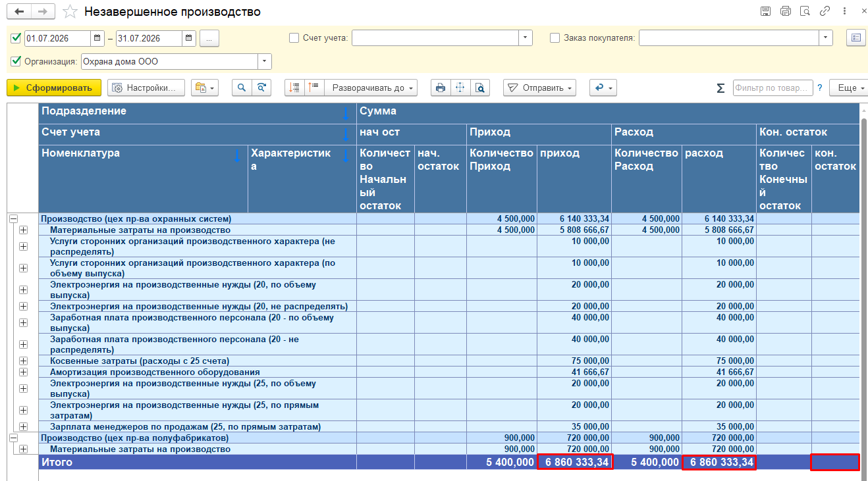Add the report to favorites with the star

70,12
